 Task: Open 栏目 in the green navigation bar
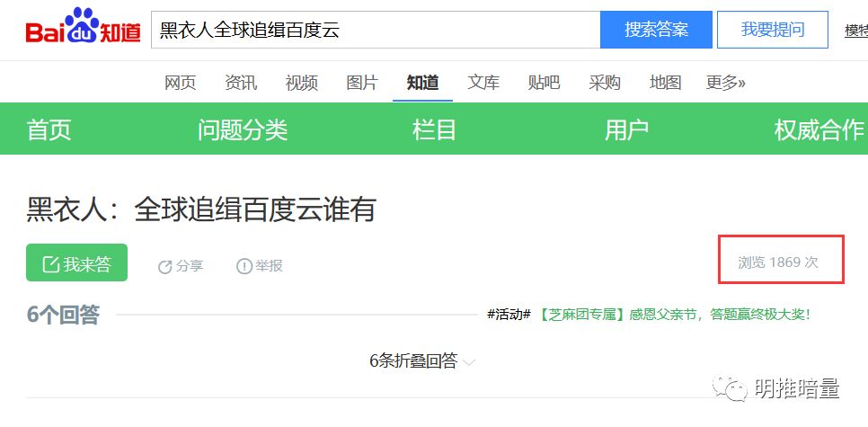[x=435, y=129]
